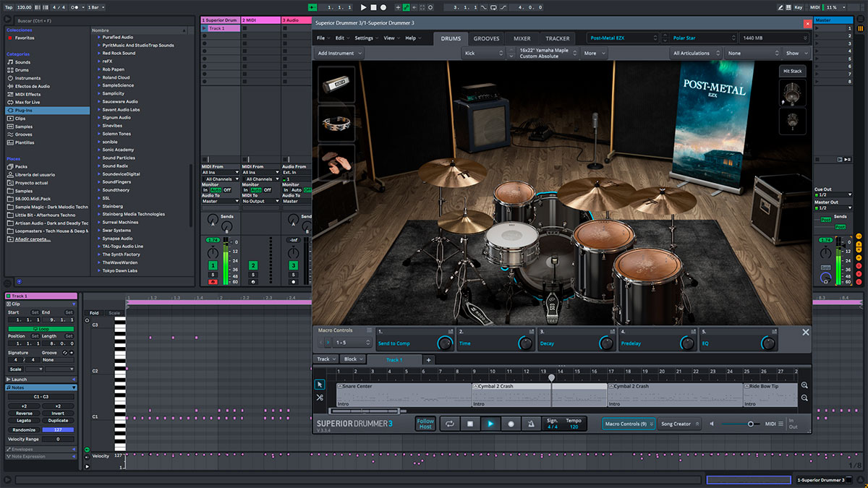
Task: Set track 1 monitor to In
Action: [x=205, y=190]
